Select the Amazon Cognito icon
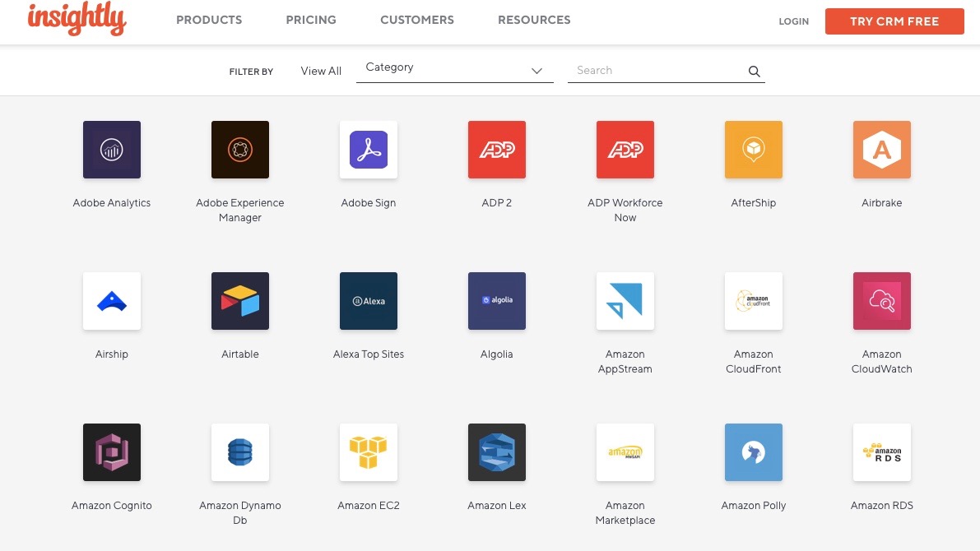 (112, 452)
